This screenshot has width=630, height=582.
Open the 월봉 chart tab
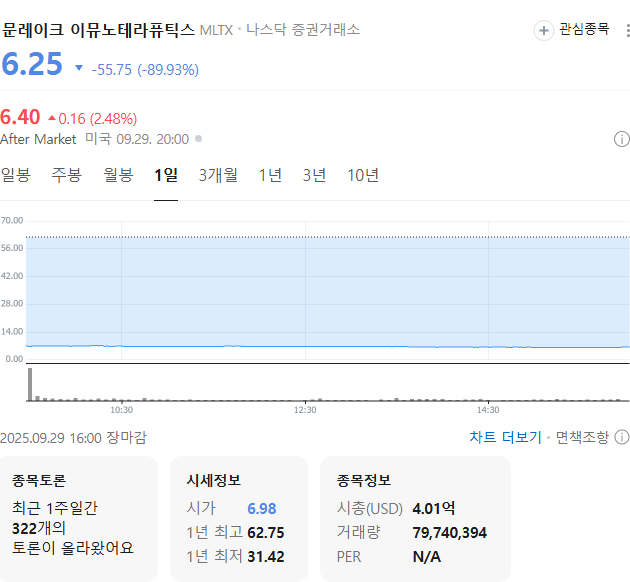click(x=118, y=175)
